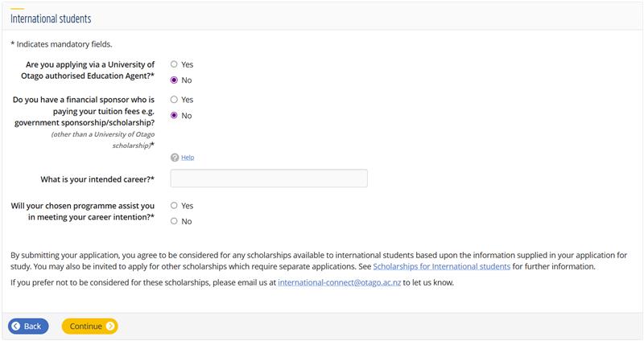Click the 'What is your intended career?' label
Image resolution: width=644 pixels, height=341 pixels.
click(97, 179)
